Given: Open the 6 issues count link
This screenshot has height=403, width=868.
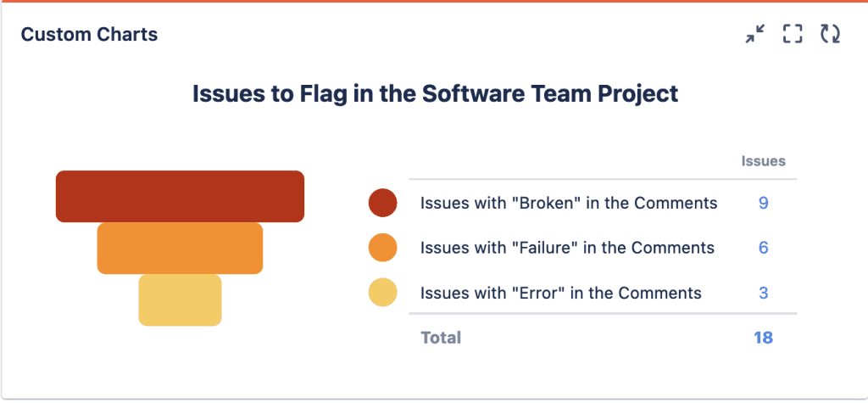Looking at the screenshot, I should 764,248.
